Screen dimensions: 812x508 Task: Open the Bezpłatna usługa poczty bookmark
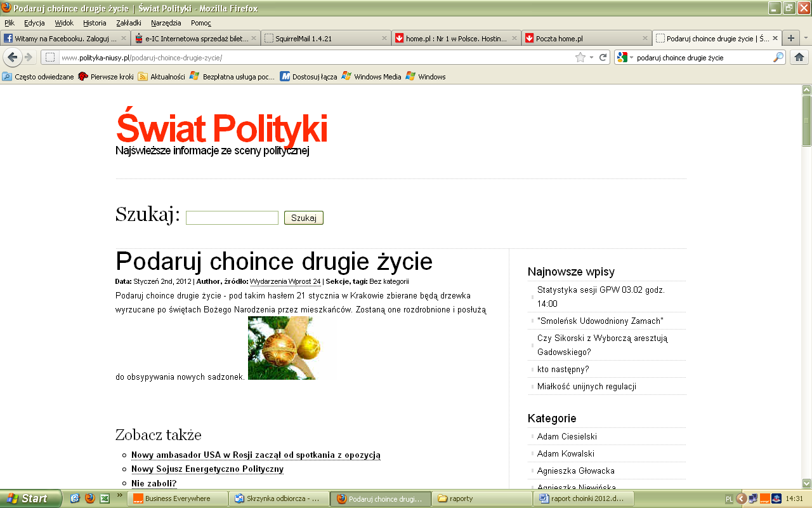(232, 77)
